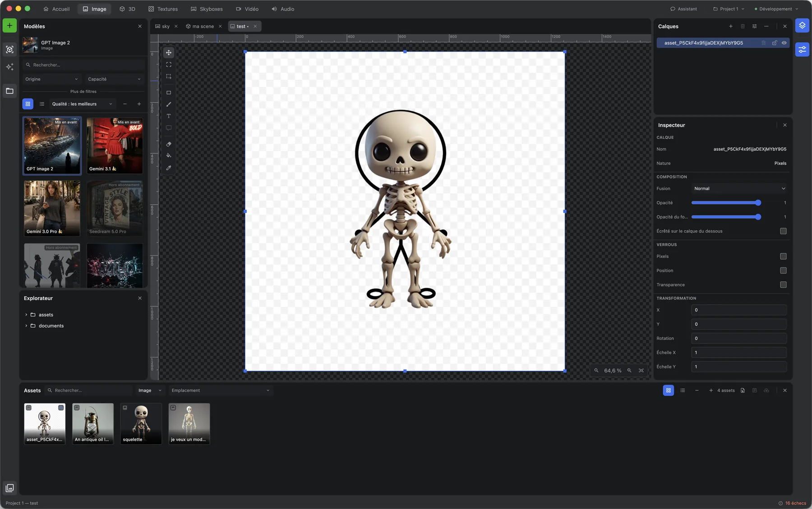Switch to the 3D tab

click(127, 9)
